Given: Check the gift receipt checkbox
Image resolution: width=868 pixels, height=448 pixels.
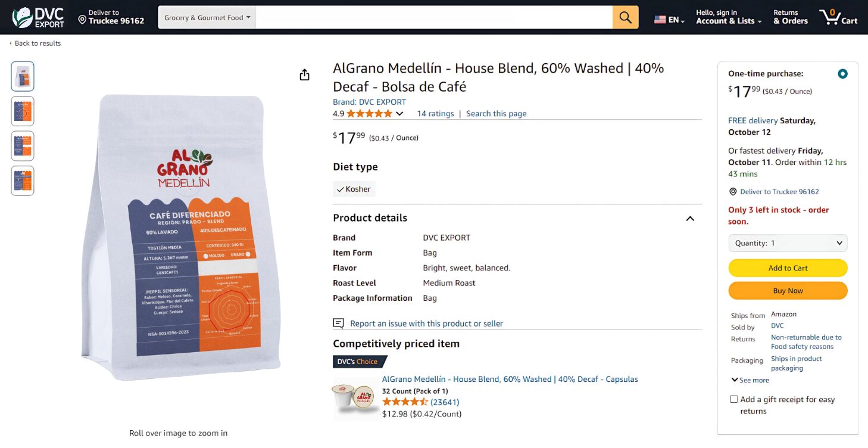Looking at the screenshot, I should pos(733,399).
